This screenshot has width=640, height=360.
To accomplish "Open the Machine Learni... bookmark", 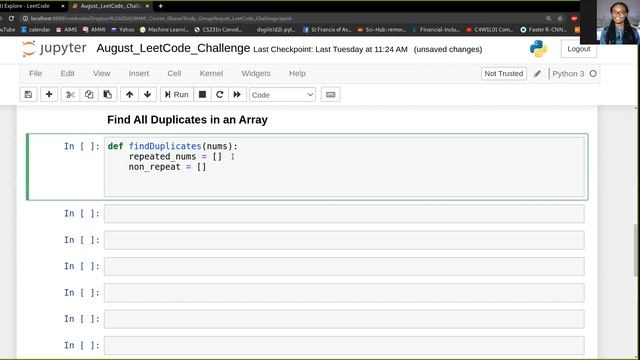I will tap(164, 29).
